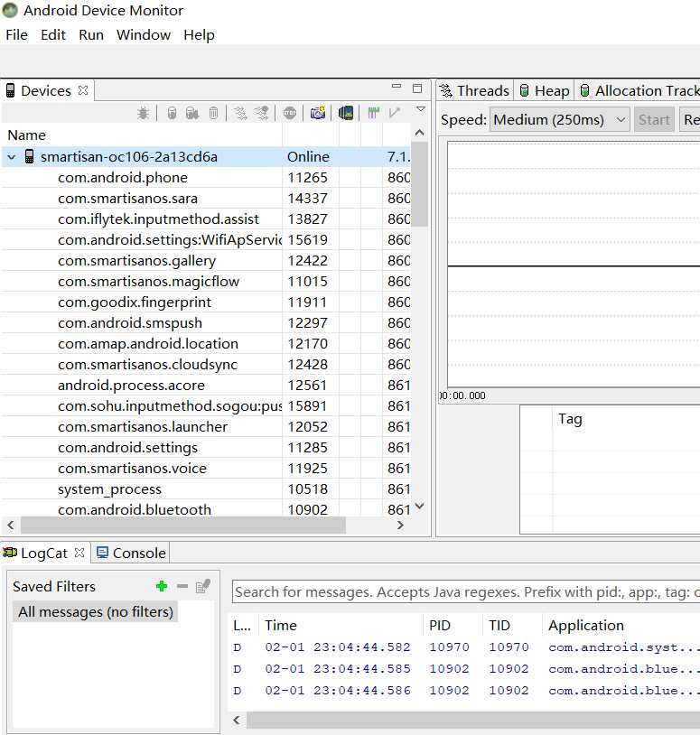The width and height of the screenshot is (700, 735).
Task: Open the Speed dropdown showing Medium (250ms)
Action: (559, 120)
